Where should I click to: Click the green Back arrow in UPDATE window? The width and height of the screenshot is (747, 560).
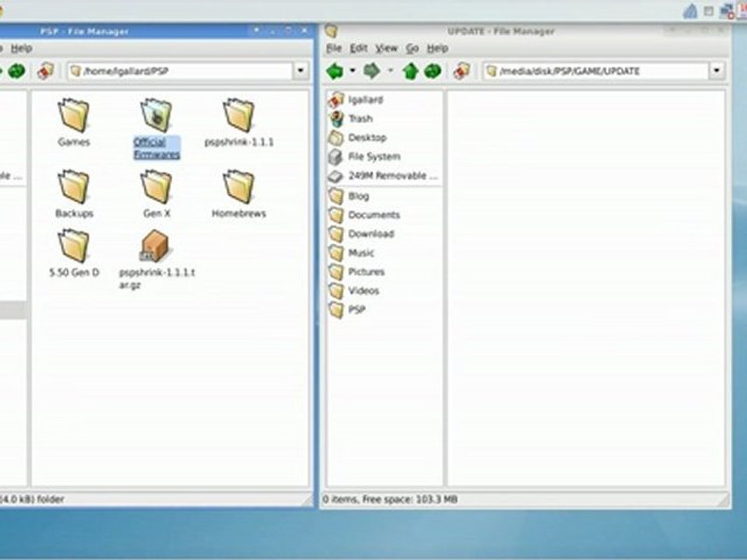coord(335,72)
